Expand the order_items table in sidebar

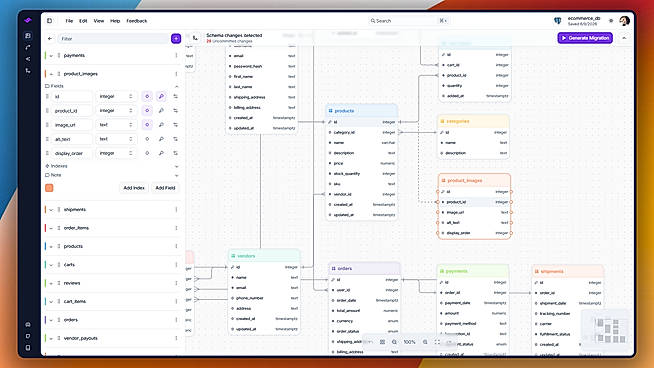pos(51,228)
